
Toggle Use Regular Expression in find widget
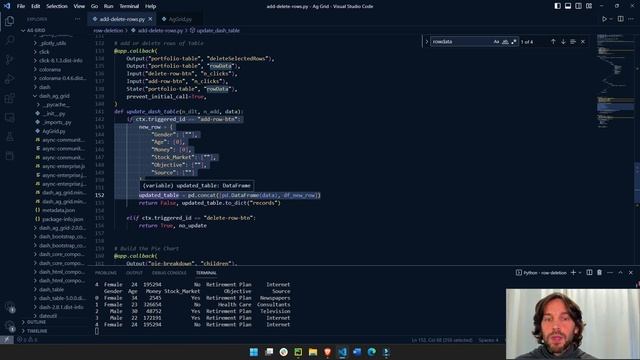point(514,42)
